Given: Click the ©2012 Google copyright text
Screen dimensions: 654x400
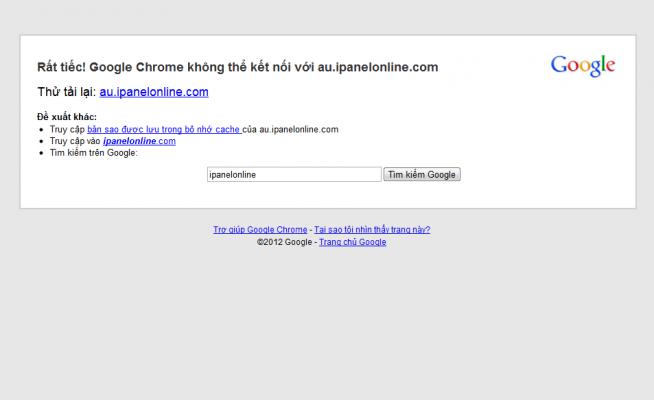Looking at the screenshot, I should 284,242.
